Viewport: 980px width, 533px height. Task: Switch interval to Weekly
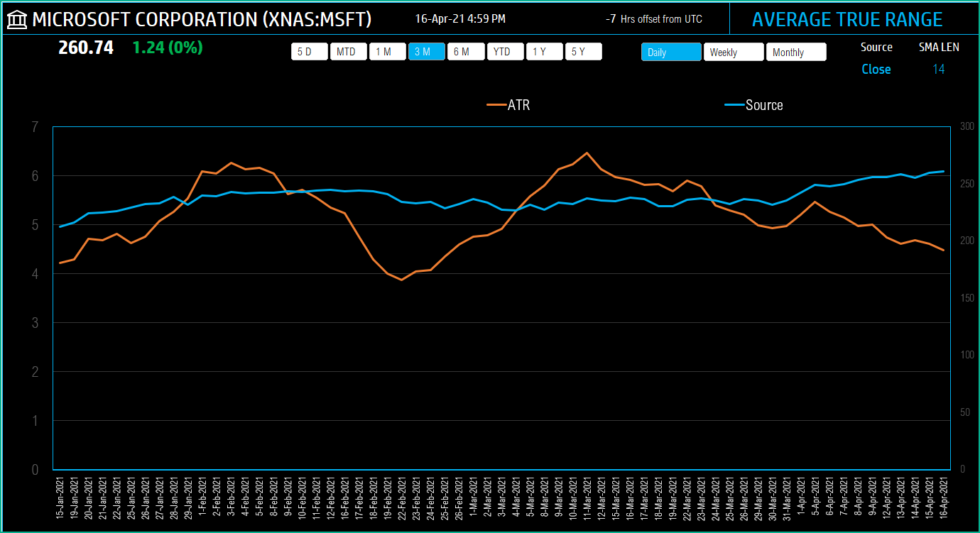[x=734, y=52]
